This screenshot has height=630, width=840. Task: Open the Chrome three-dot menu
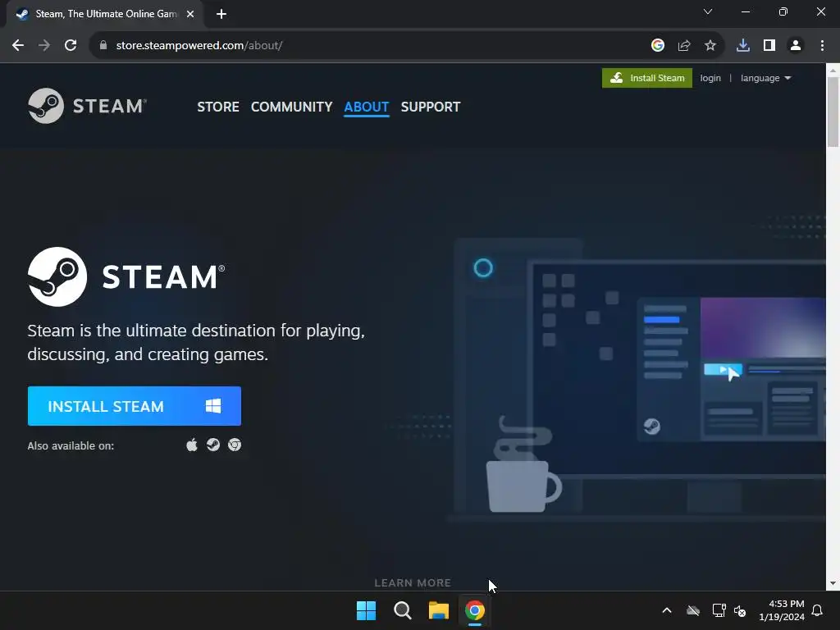pos(822,46)
